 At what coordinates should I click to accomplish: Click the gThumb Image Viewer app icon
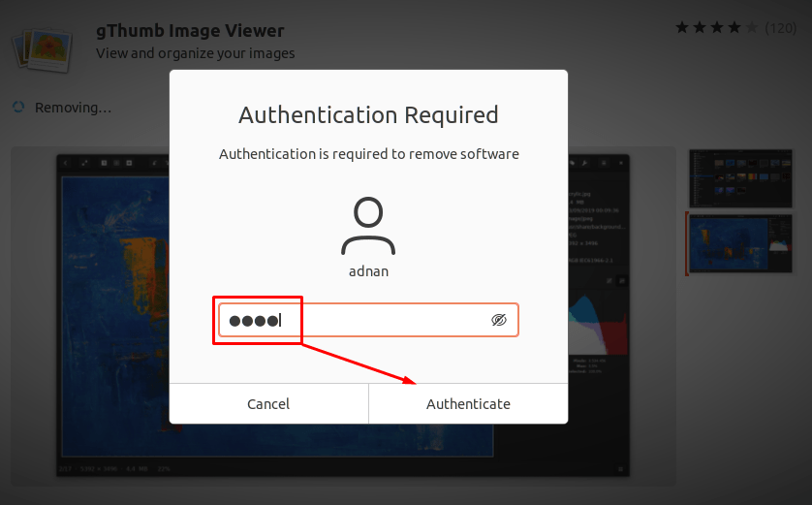pos(42,49)
